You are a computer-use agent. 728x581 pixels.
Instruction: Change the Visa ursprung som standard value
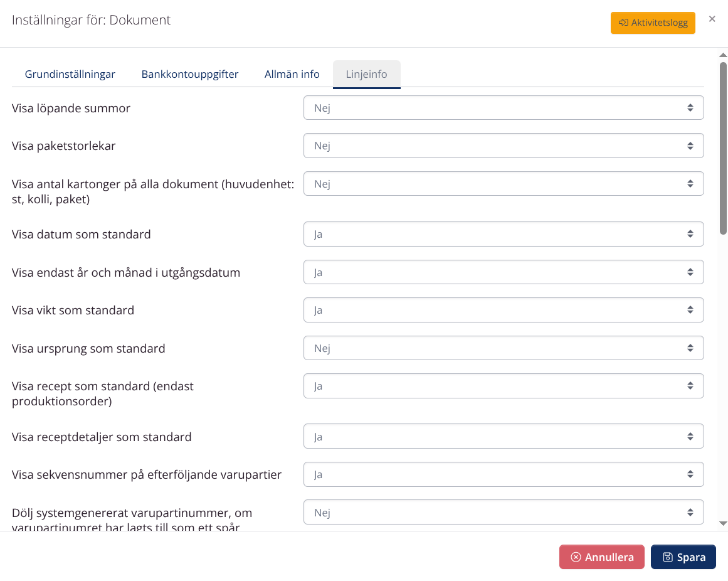(x=503, y=348)
